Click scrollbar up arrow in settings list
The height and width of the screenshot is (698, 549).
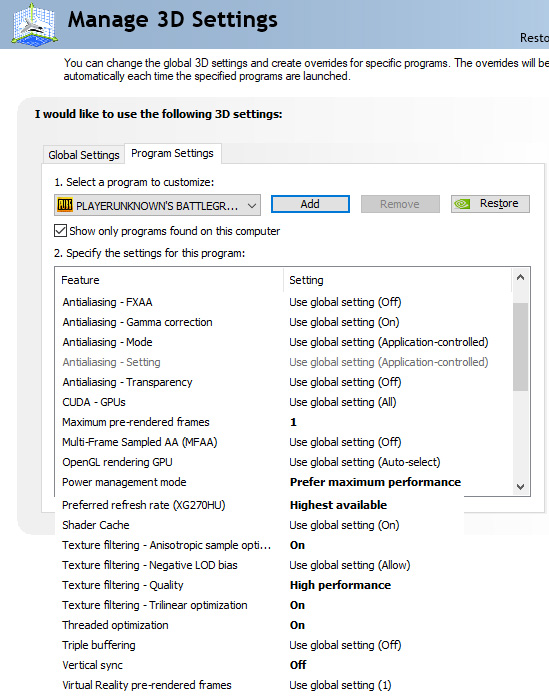point(520,278)
